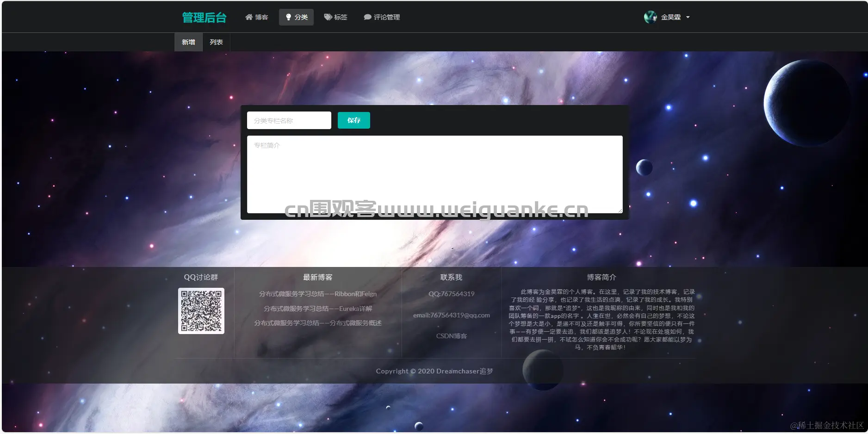Open the CSDN博客 link
Image resolution: width=868 pixels, height=434 pixels.
(x=451, y=336)
